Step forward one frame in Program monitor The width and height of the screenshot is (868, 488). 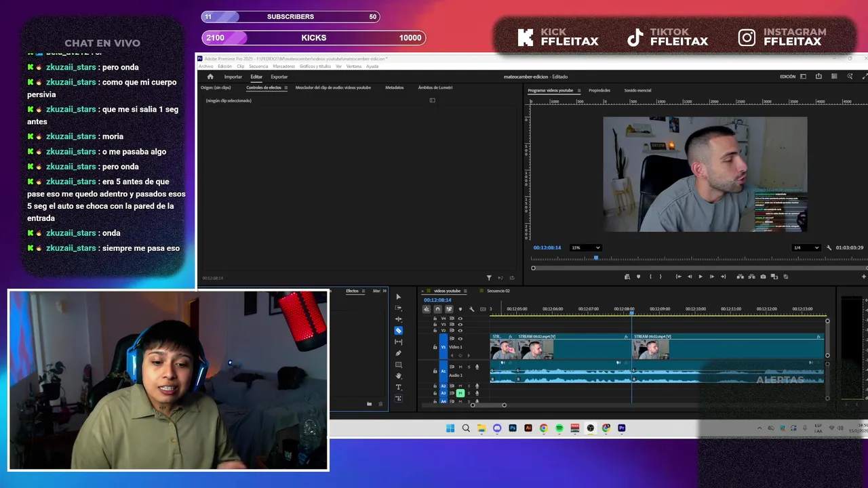pyautogui.click(x=712, y=277)
